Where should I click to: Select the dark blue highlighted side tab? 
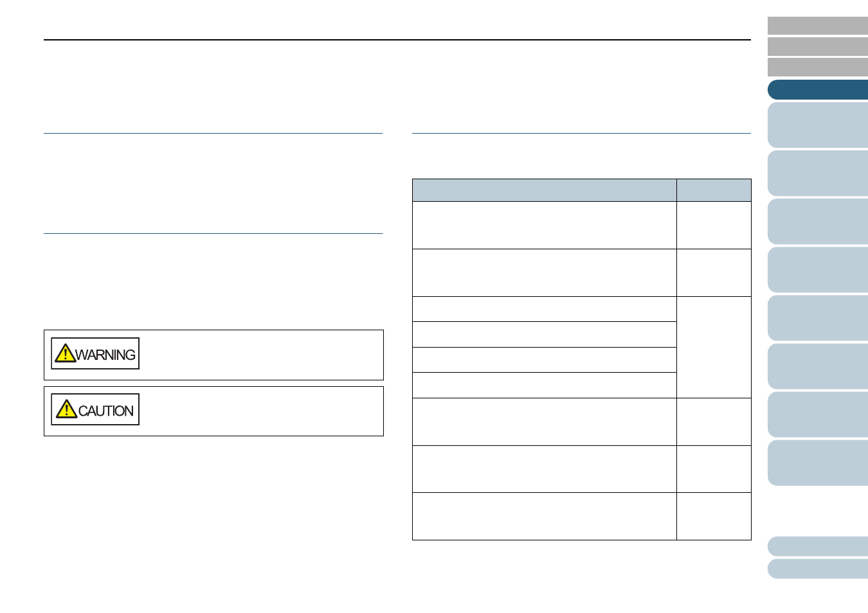point(818,90)
